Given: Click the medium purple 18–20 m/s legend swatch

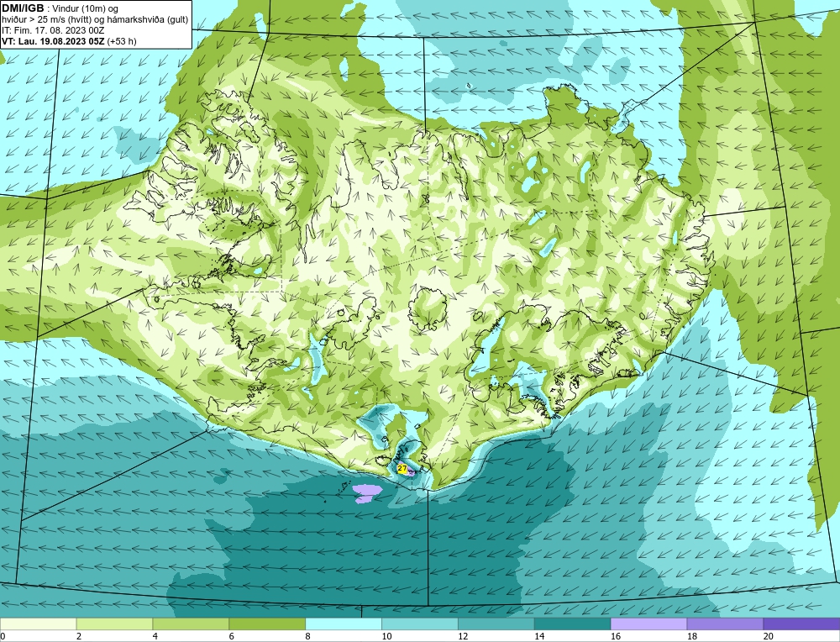Looking at the screenshot, I should click(726, 624).
